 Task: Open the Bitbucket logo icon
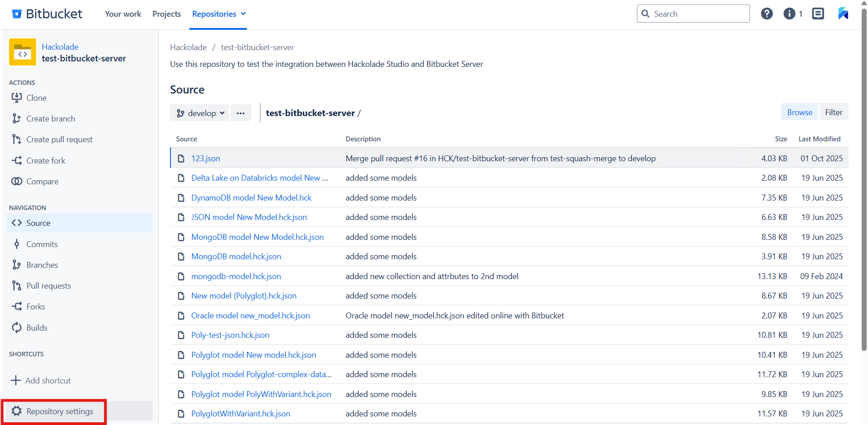(x=17, y=14)
